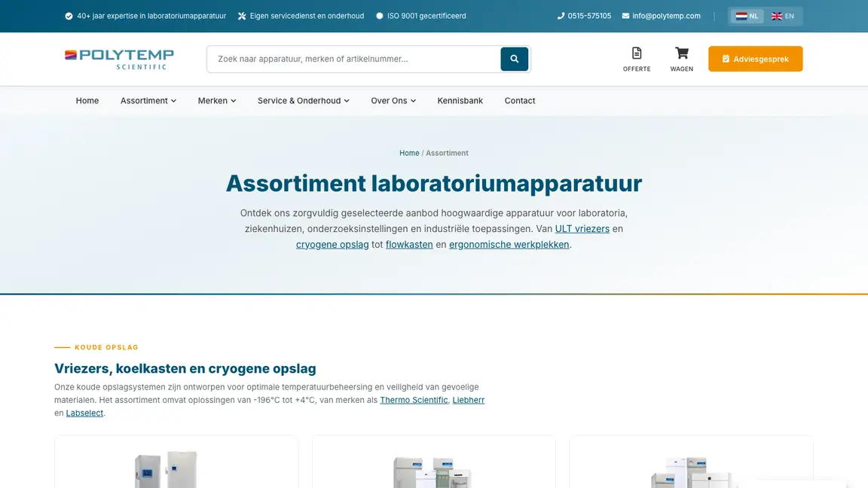Switch language to NL
The image size is (868, 488).
coord(747,16)
